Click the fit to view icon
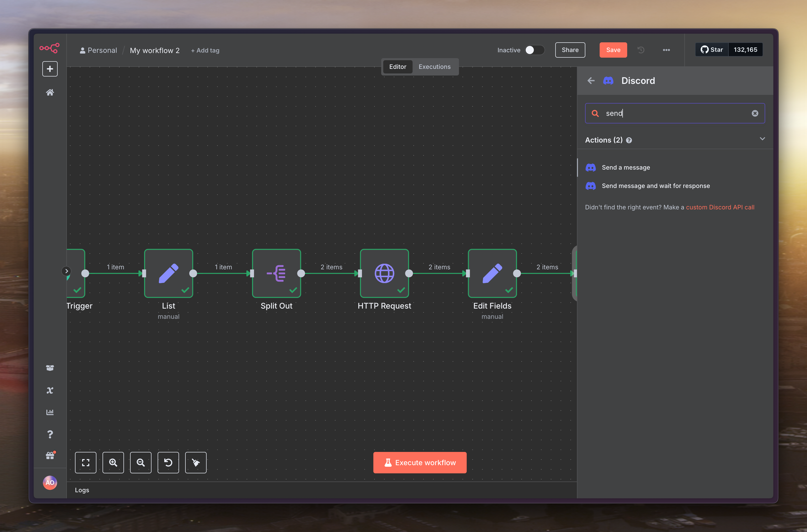 coord(85,462)
